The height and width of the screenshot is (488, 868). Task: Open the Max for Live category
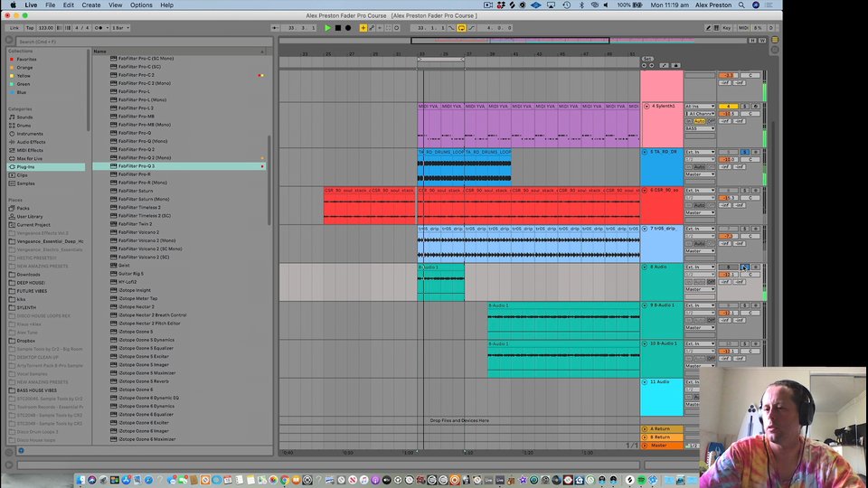click(29, 159)
